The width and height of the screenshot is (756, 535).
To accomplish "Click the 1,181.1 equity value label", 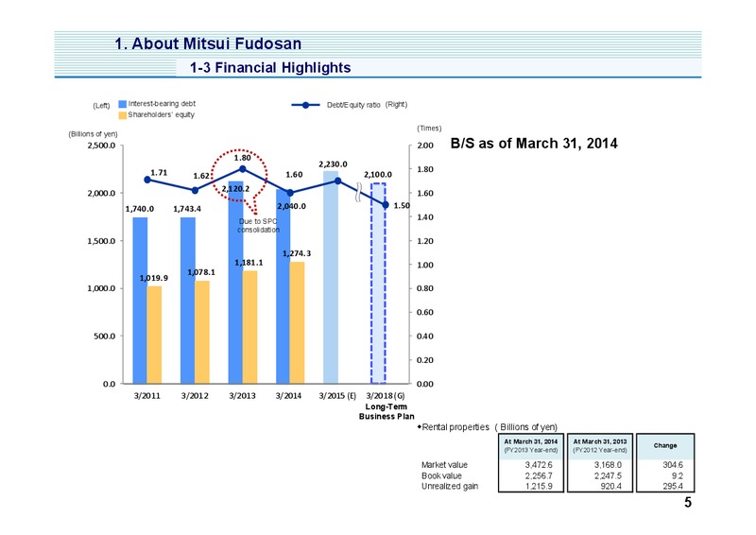I will (x=249, y=263).
